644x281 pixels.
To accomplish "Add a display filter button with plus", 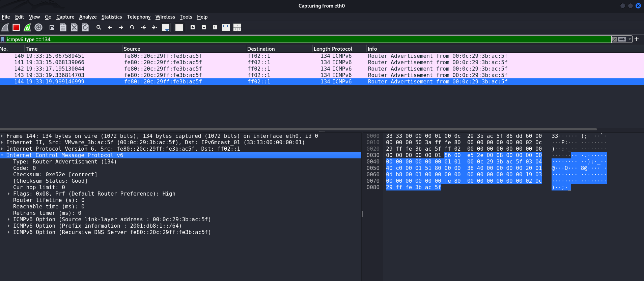I will [637, 39].
